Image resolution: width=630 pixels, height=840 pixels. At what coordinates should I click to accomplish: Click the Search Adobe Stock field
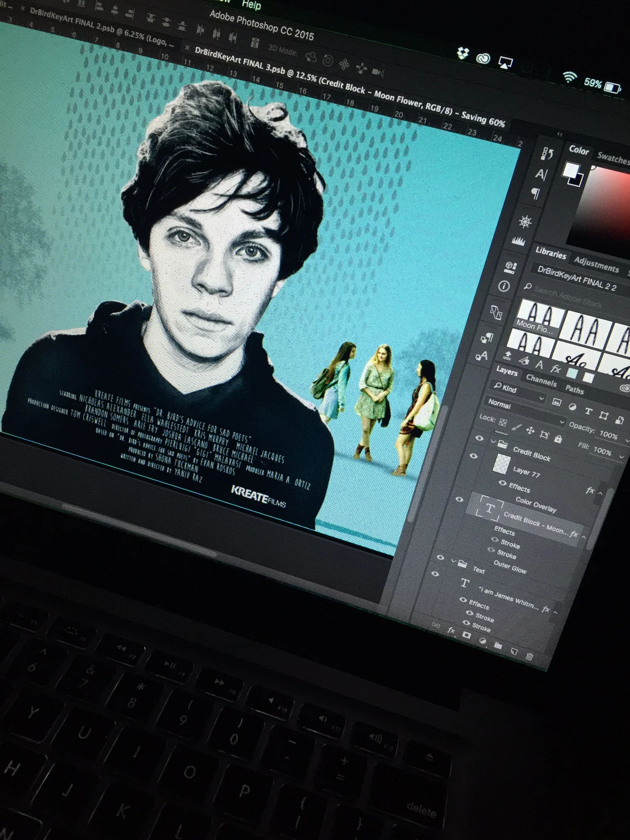(x=568, y=297)
